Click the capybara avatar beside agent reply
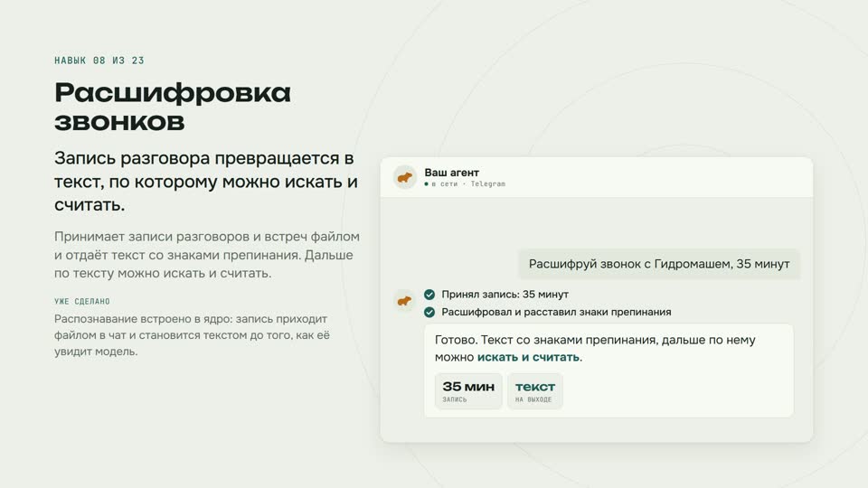The width and height of the screenshot is (868, 488). [x=405, y=300]
